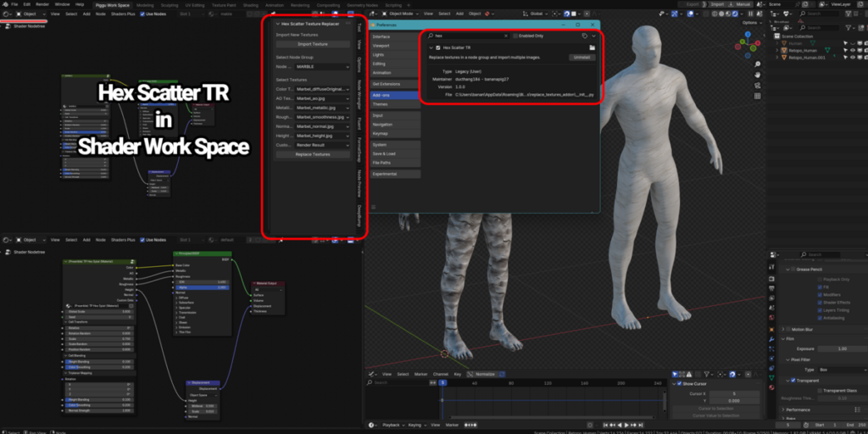The height and width of the screenshot is (434, 868).
Task: Toggle the Antialiasing checkbox
Action: click(x=820, y=318)
